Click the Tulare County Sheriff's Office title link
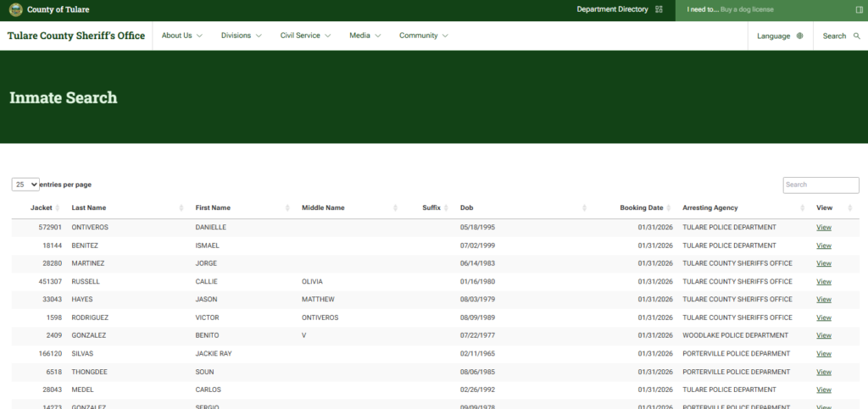The height and width of the screenshot is (409, 868). [x=76, y=36]
